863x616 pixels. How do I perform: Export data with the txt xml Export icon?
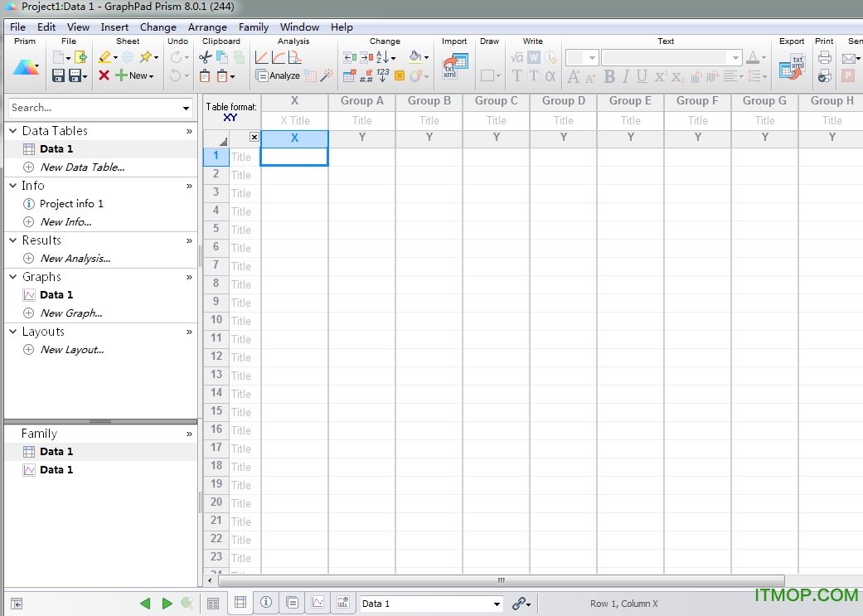(x=792, y=67)
